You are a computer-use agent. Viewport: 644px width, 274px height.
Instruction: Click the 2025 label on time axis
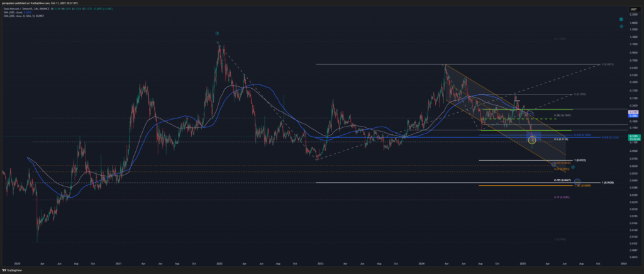click(522, 265)
